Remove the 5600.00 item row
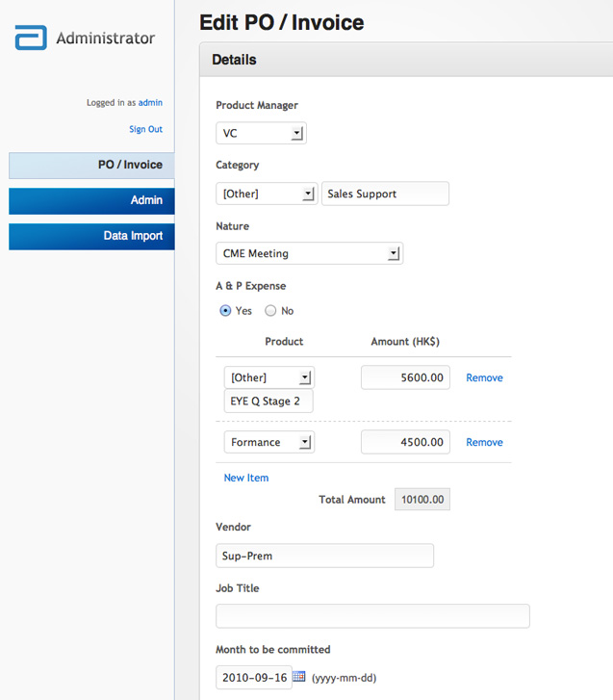 (x=484, y=377)
